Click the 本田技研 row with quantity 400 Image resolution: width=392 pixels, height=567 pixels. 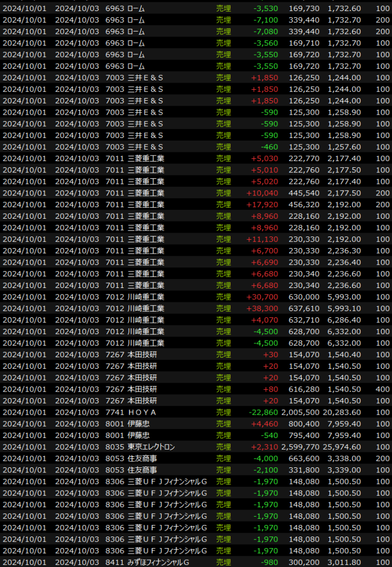tap(196, 389)
